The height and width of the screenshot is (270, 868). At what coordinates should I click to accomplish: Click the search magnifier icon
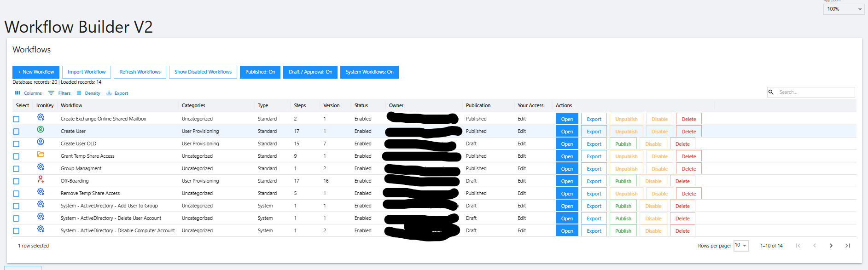coord(771,92)
